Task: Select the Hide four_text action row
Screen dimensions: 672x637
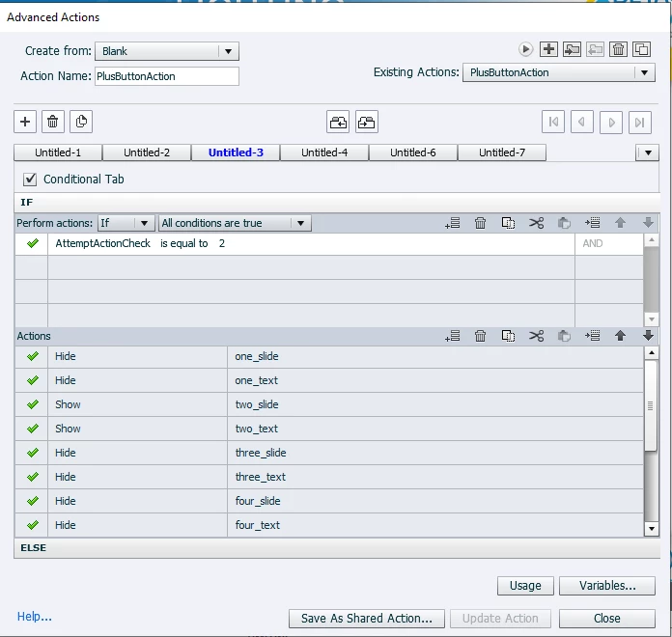Action: point(329,525)
